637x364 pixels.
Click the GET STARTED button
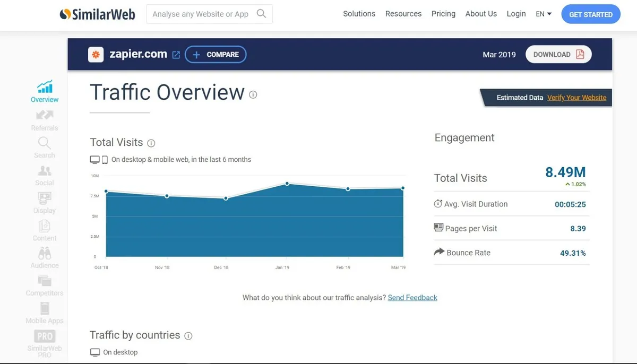click(x=591, y=14)
